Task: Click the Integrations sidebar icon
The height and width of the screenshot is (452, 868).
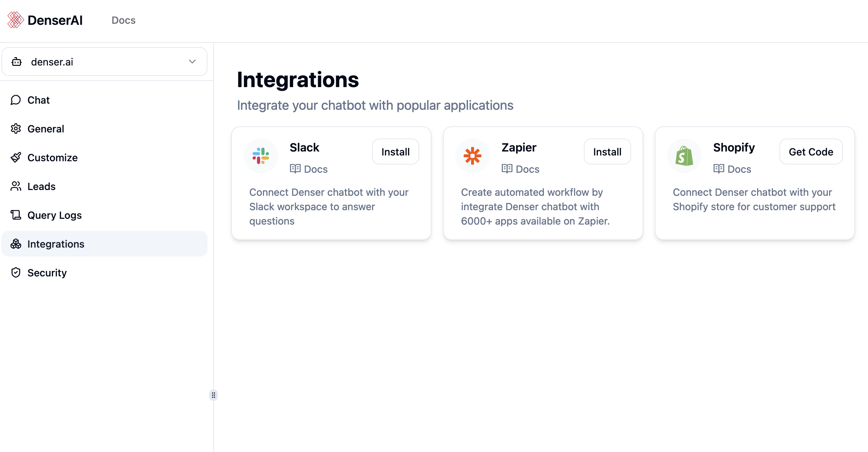Action: pyautogui.click(x=16, y=243)
